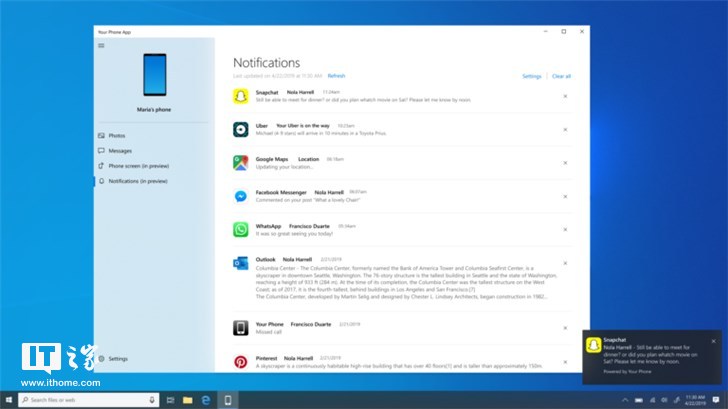Open Task View on the taskbar
Image resolution: width=728 pixels, height=409 pixels.
click(170, 400)
